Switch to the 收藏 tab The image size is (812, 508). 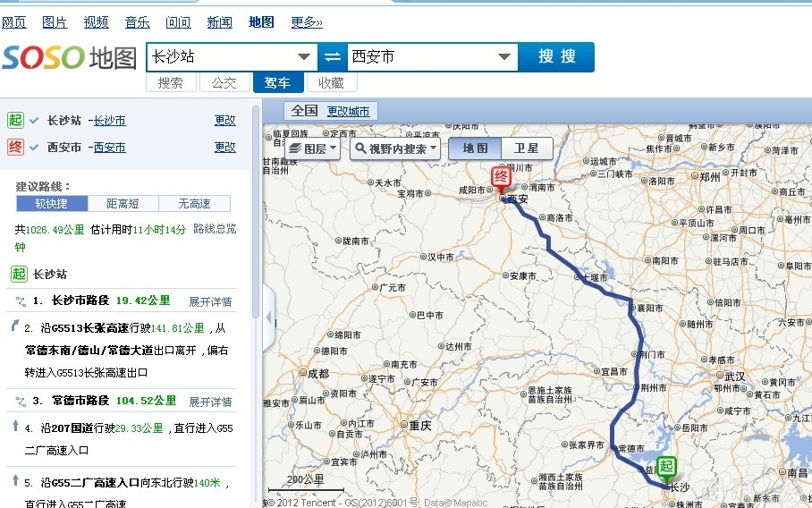coord(332,83)
